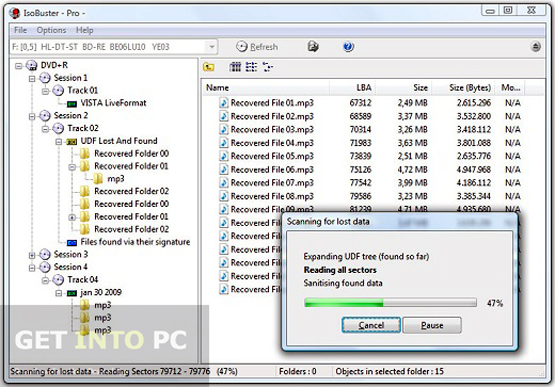Collapse the jan 30 2009 node

[x=59, y=293]
